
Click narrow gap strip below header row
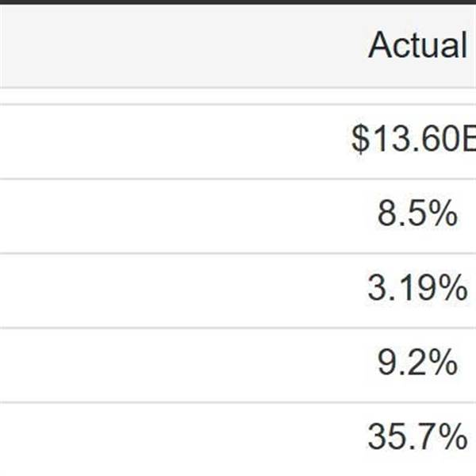[x=238, y=95]
